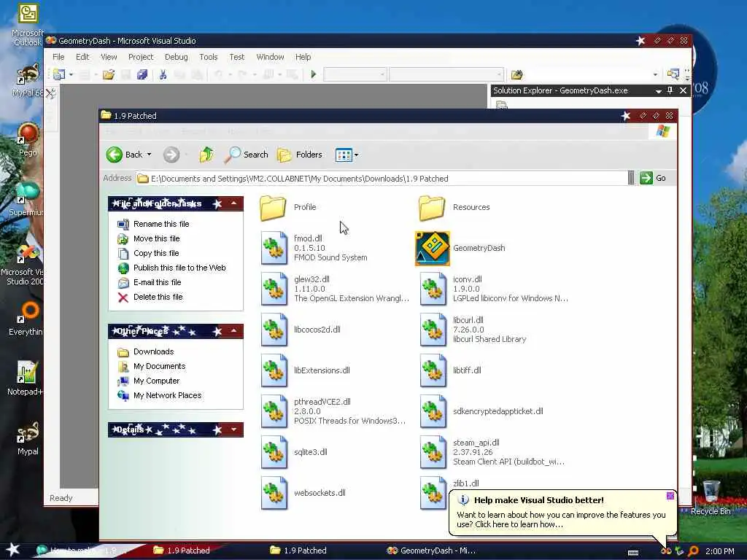The height and width of the screenshot is (560, 747).
Task: Select the sqlite3.dll file icon
Action: tap(274, 452)
